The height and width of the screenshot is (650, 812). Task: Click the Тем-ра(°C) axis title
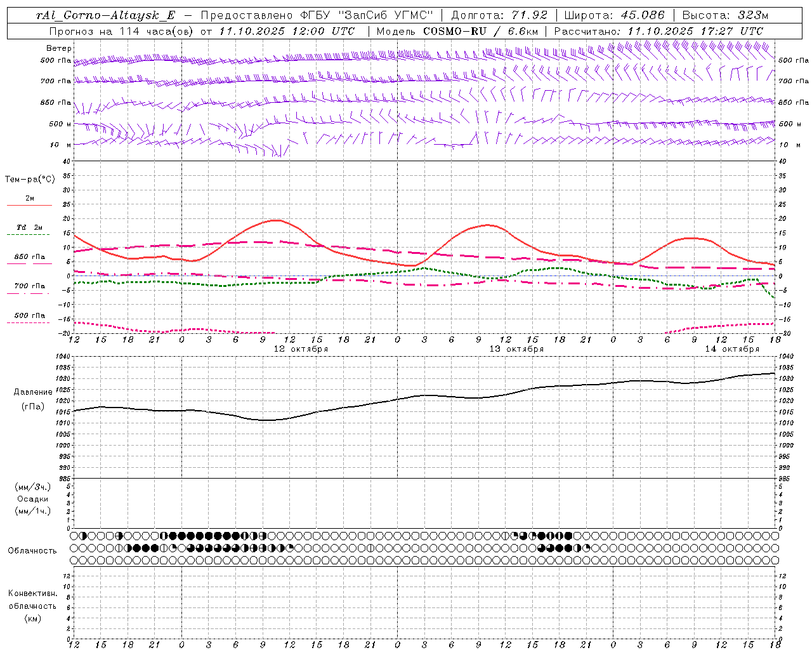point(30,180)
